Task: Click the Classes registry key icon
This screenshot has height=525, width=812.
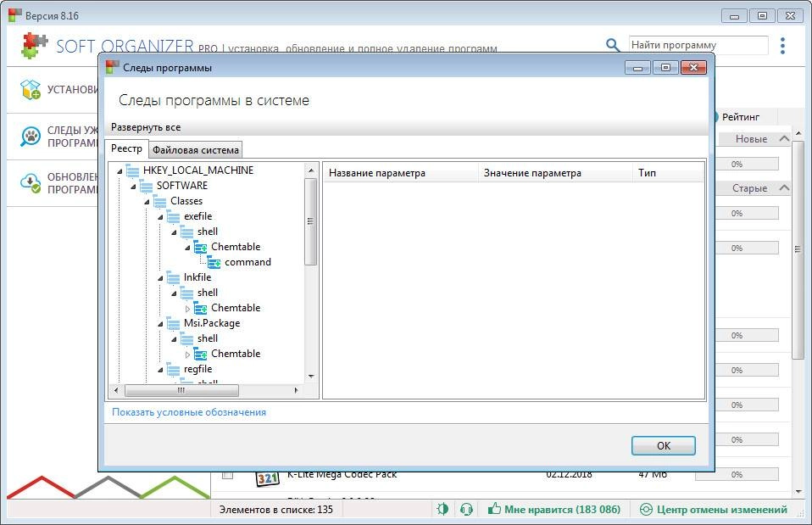Action: 159,201
